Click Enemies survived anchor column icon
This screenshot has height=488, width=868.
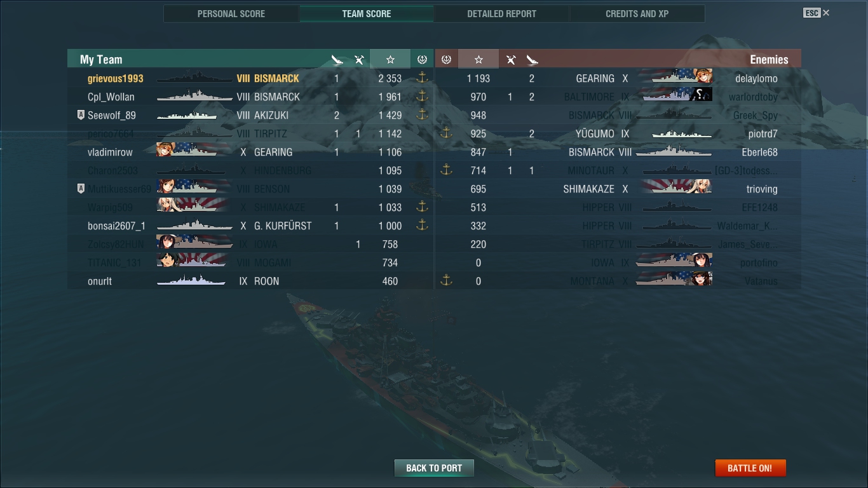pyautogui.click(x=446, y=59)
